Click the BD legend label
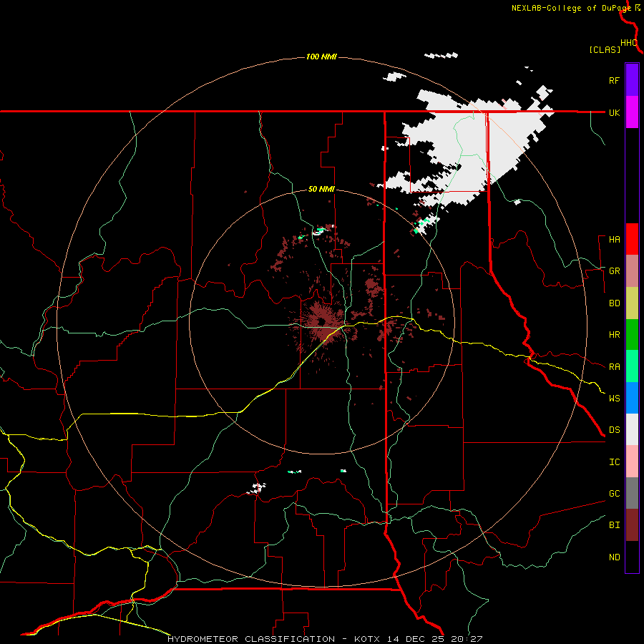The image size is (644, 644). pos(614,303)
